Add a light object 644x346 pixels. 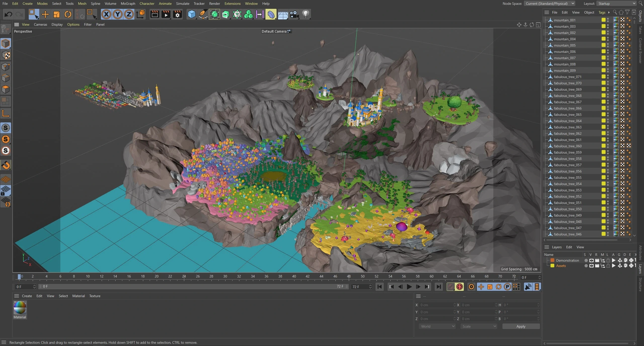click(306, 14)
